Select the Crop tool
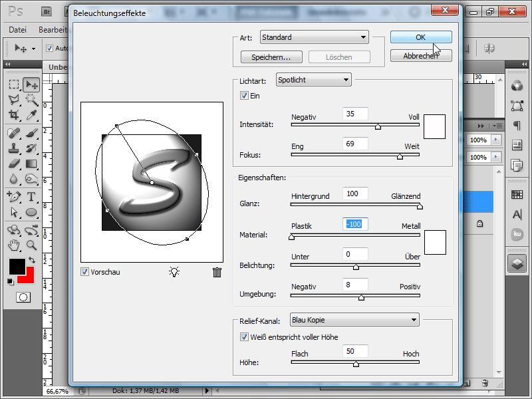 [x=14, y=115]
